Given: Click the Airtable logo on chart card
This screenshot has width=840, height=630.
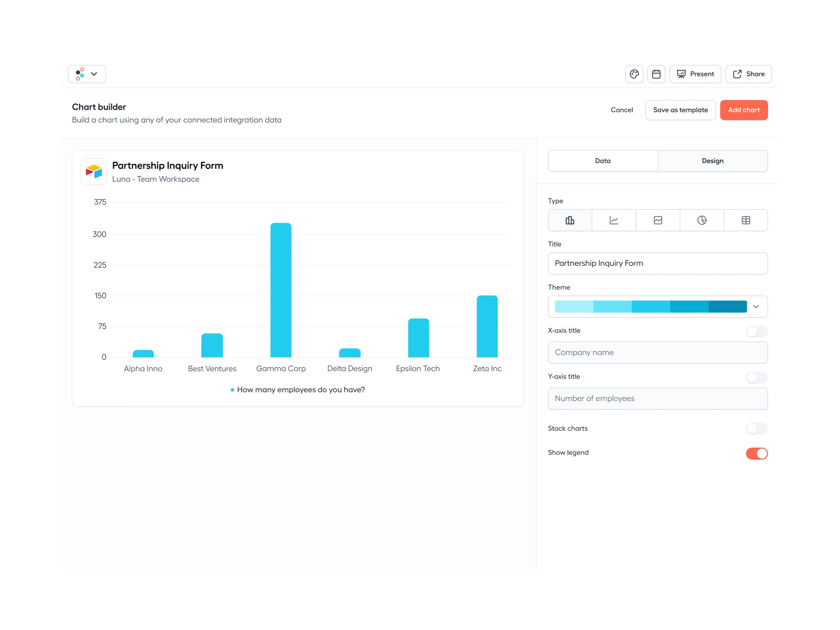Looking at the screenshot, I should [93, 171].
